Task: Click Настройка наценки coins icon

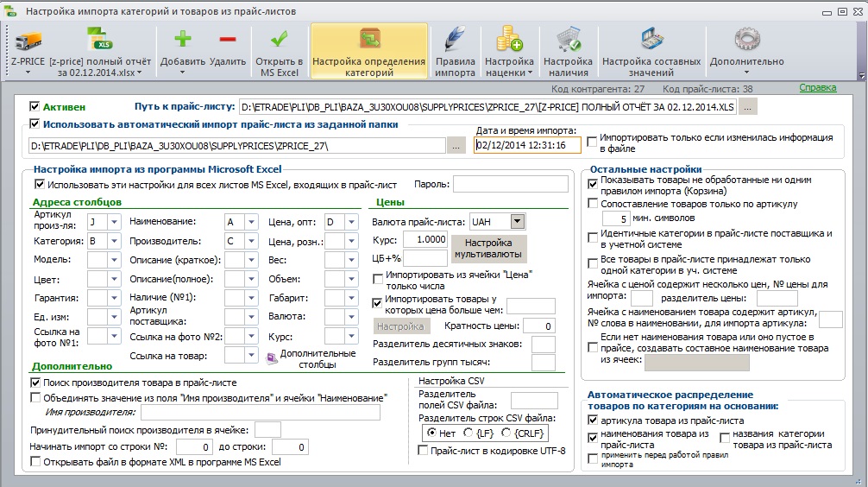Action: click(509, 39)
